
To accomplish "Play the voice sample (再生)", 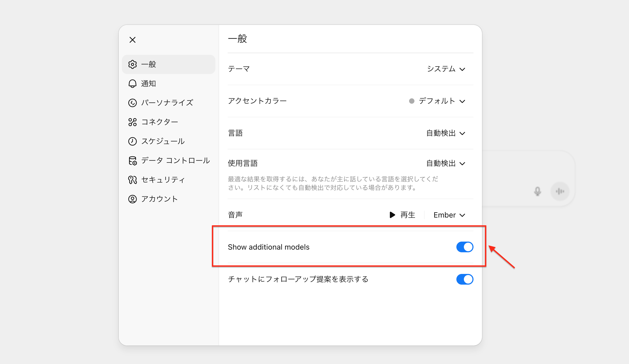I will coord(402,215).
